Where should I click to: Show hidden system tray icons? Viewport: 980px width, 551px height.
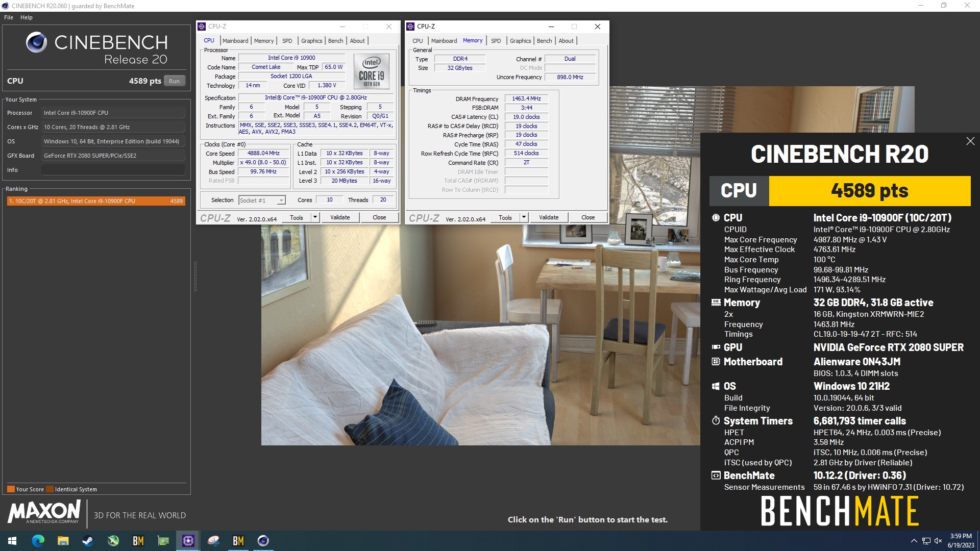(914, 541)
